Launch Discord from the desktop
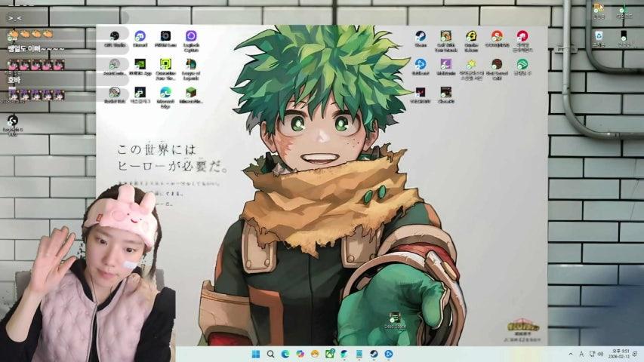The height and width of the screenshot is (362, 644). click(x=140, y=39)
